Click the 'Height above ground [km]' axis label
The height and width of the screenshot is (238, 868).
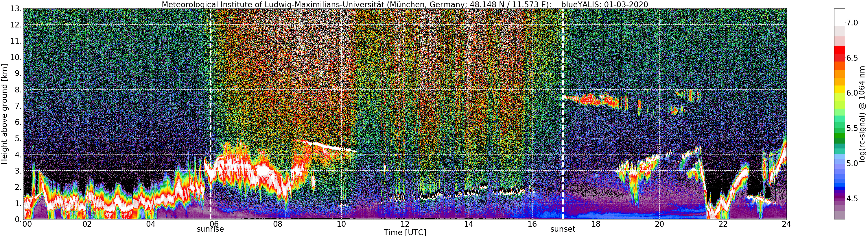coord(4,114)
